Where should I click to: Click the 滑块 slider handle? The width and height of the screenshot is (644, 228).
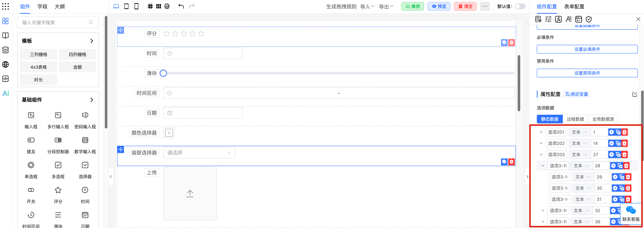coord(163,73)
